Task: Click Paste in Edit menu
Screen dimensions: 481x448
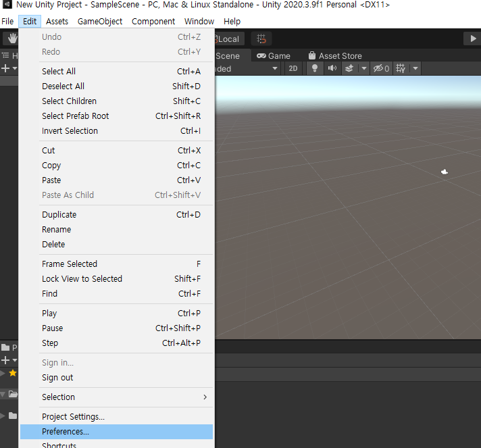Action: (x=117, y=180)
